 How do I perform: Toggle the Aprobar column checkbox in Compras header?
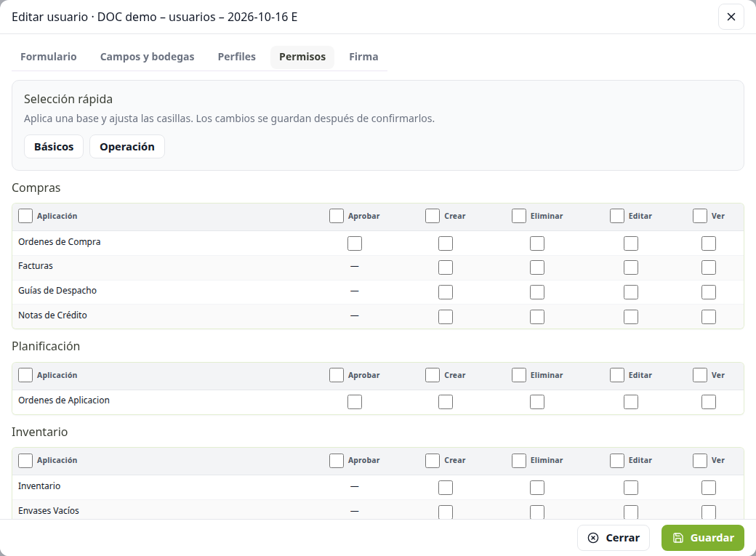(x=337, y=216)
